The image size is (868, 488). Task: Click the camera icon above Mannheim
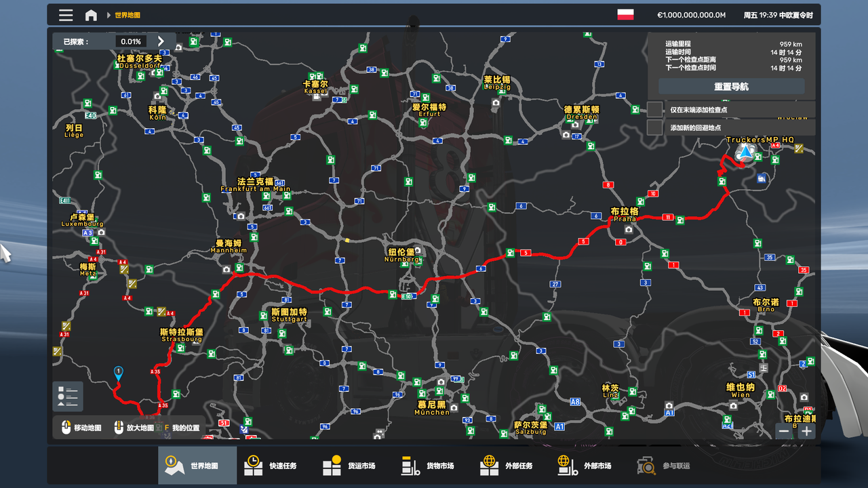point(240,216)
